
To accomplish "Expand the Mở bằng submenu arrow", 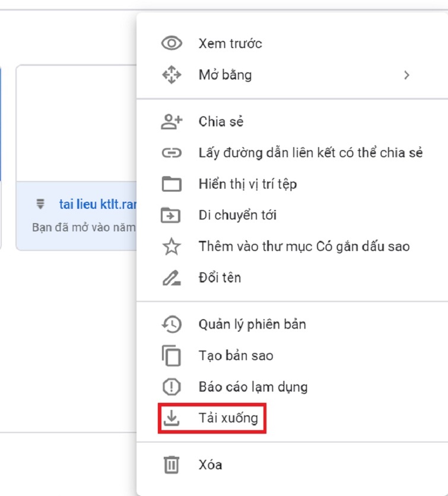I will pyautogui.click(x=407, y=75).
